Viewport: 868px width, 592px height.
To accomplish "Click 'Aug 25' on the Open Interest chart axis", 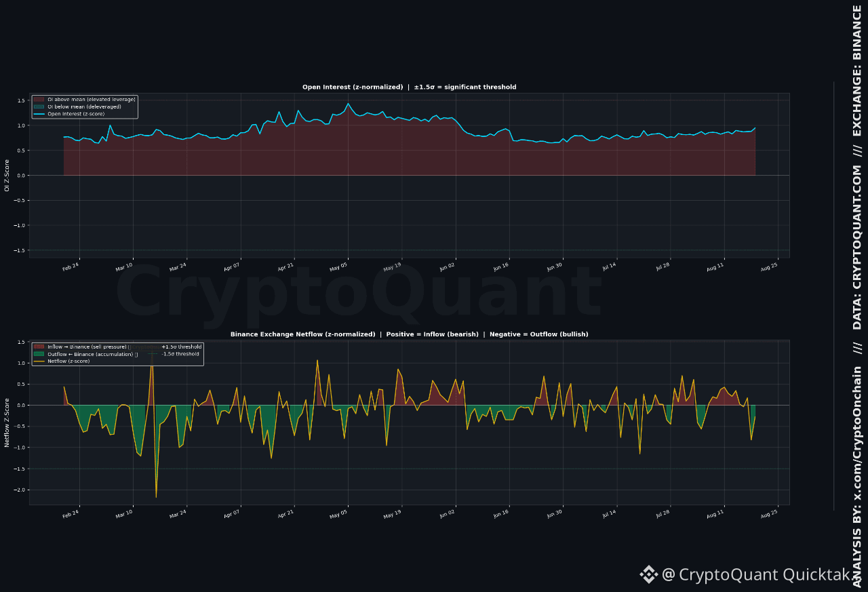I will 769,267.
